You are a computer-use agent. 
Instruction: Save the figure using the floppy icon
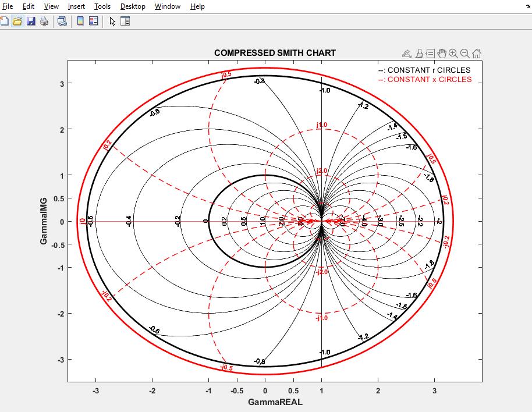(x=31, y=22)
